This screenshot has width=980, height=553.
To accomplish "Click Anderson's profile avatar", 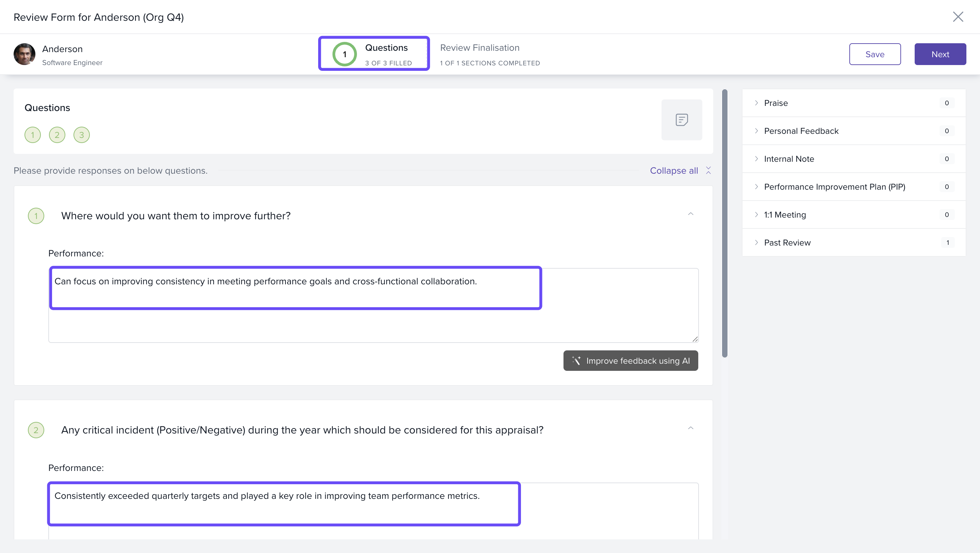I will point(24,54).
